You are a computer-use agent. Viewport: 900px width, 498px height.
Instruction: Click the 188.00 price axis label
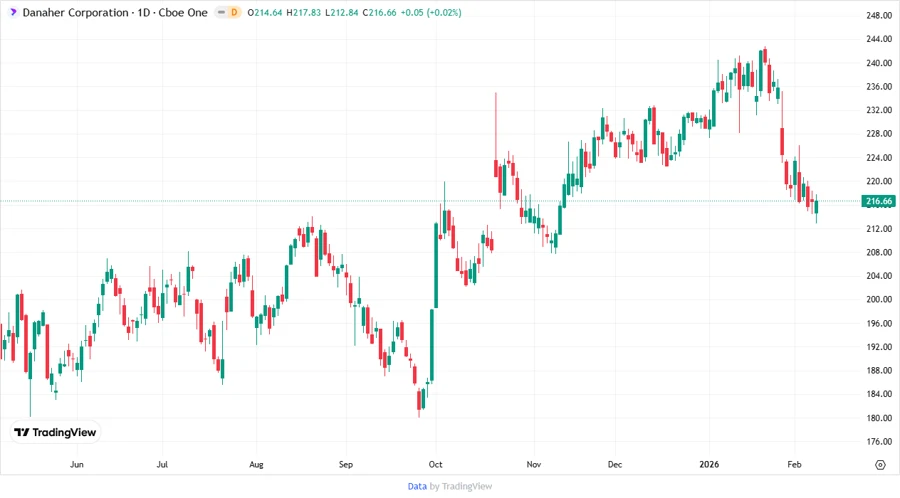coord(879,371)
